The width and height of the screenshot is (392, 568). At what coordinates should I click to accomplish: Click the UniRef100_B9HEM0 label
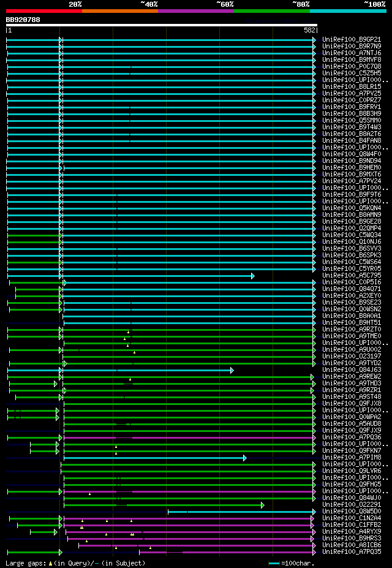click(x=352, y=168)
